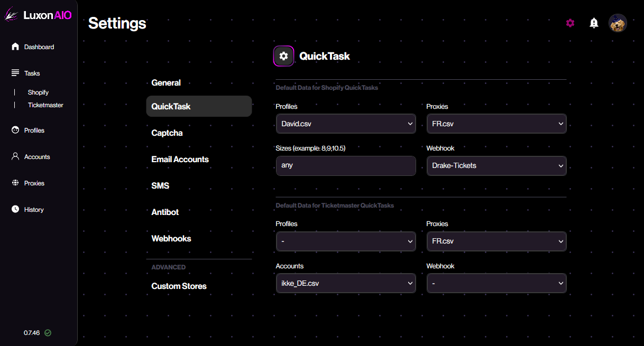Open Ticketmaster under Tasks
The height and width of the screenshot is (346, 644).
point(45,105)
